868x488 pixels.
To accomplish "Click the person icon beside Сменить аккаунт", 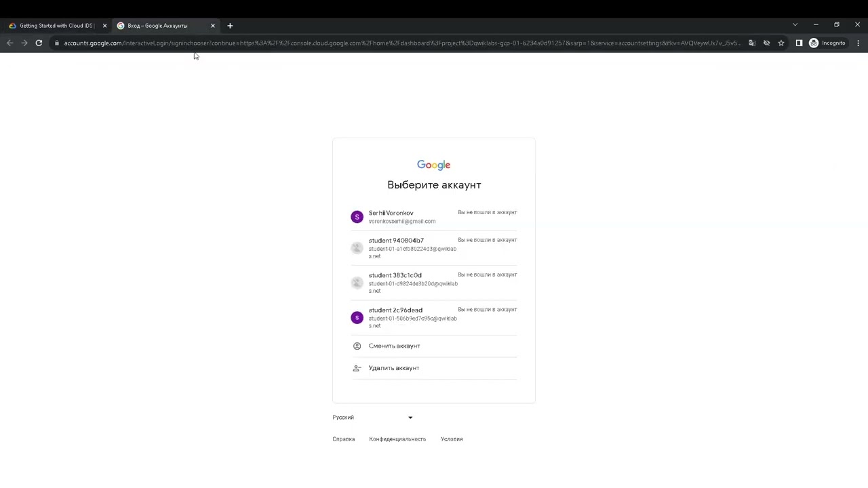I will point(357,346).
